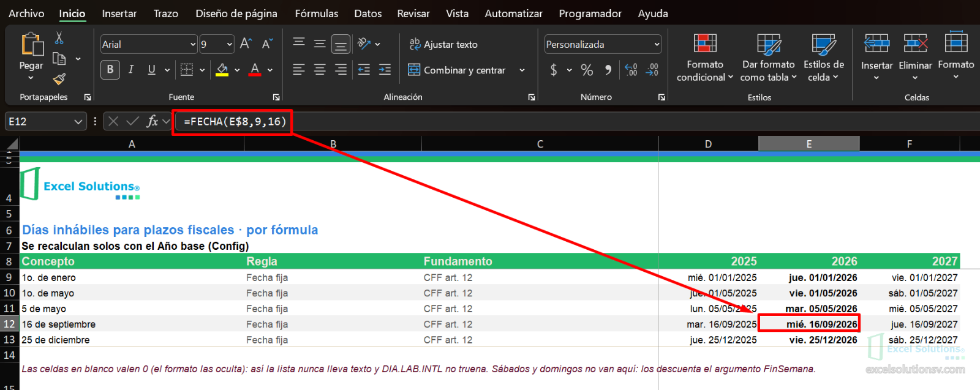Toggle underline formatting
This screenshot has width=980, height=390.
point(151,70)
